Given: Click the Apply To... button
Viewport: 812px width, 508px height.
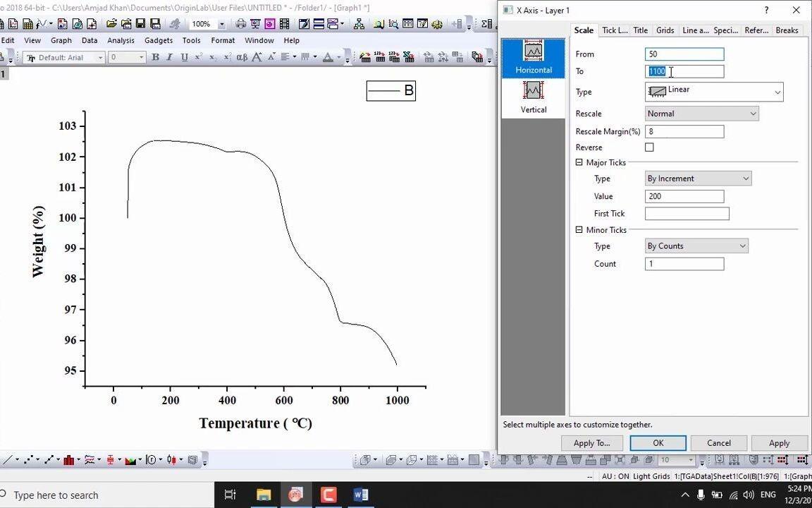Looking at the screenshot, I should point(591,442).
